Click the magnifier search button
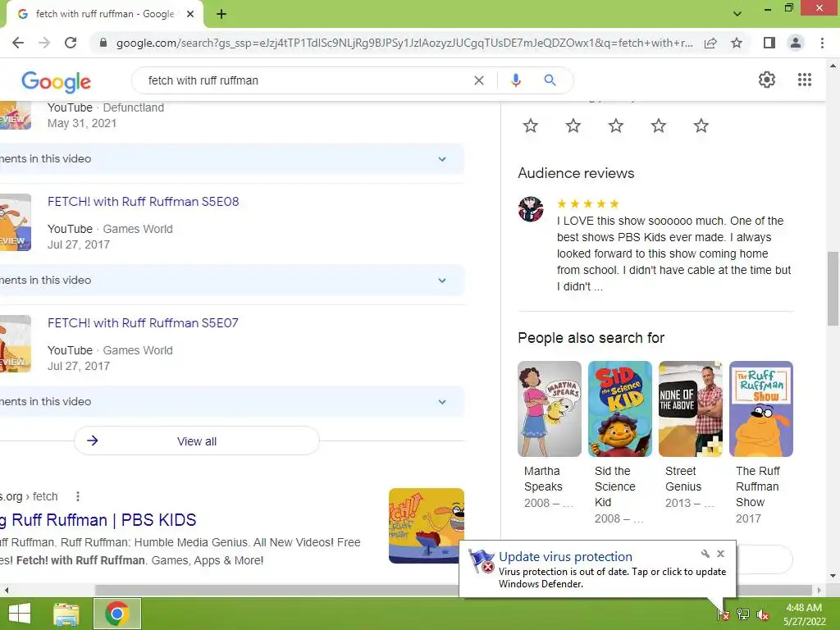The height and width of the screenshot is (630, 840). coord(550,80)
